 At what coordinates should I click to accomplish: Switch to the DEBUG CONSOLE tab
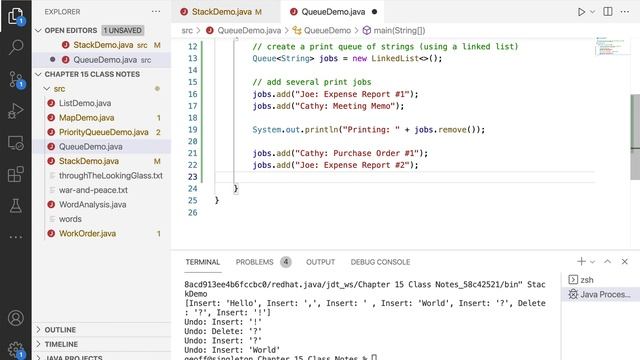tap(380, 262)
